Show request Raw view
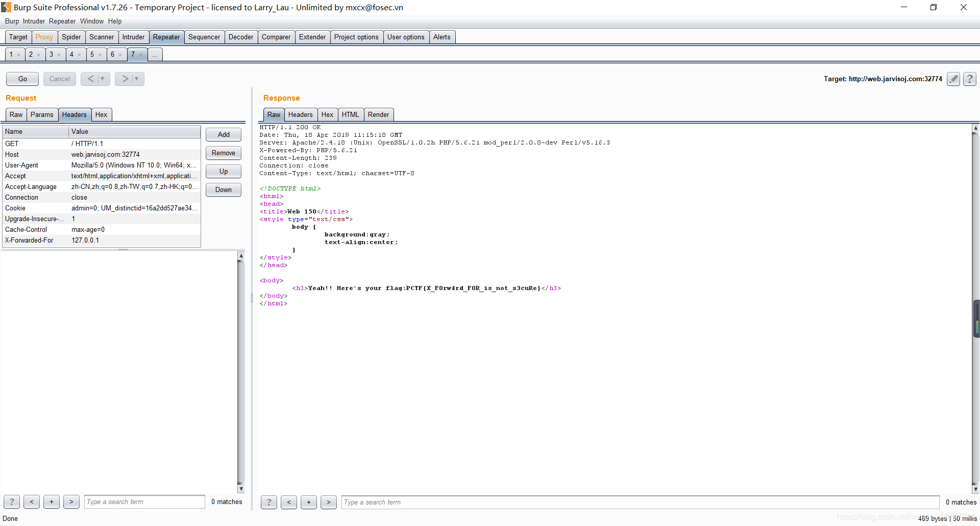 coord(16,114)
